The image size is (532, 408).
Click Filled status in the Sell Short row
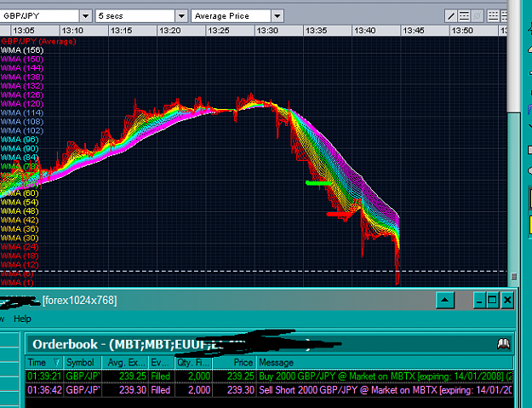click(x=160, y=390)
